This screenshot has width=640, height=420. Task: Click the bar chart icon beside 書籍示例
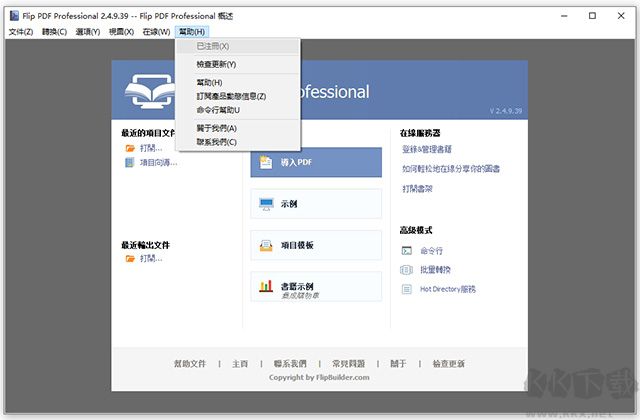click(x=266, y=286)
